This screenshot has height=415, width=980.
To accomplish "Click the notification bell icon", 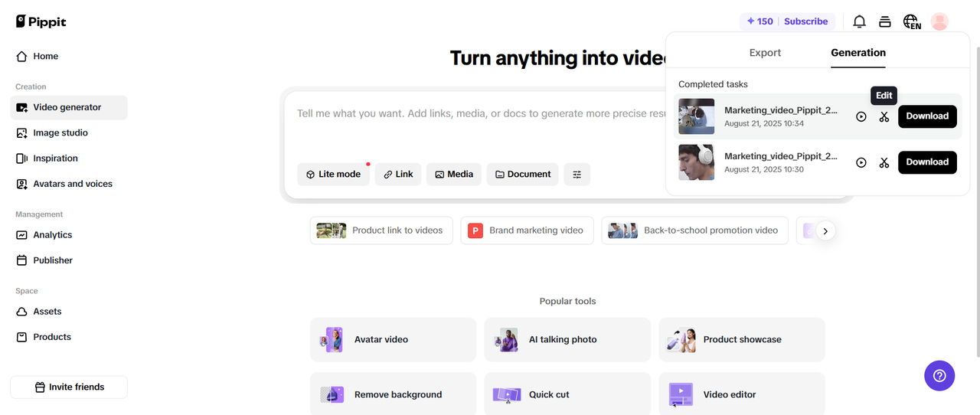I will tap(860, 21).
